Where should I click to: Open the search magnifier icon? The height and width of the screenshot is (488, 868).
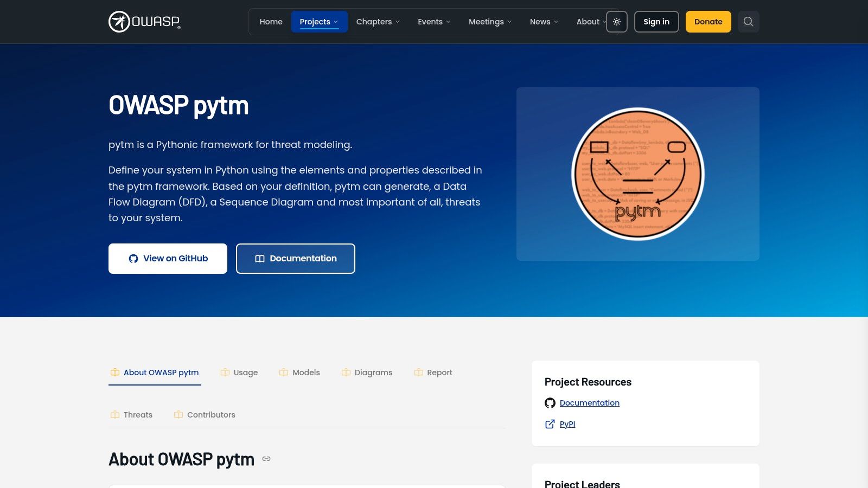pos(749,22)
